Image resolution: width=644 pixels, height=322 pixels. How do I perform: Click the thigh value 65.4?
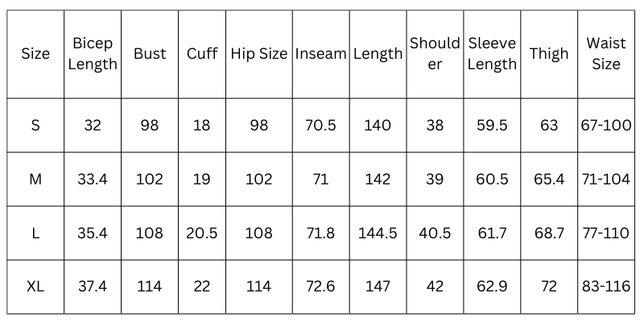pyautogui.click(x=549, y=179)
